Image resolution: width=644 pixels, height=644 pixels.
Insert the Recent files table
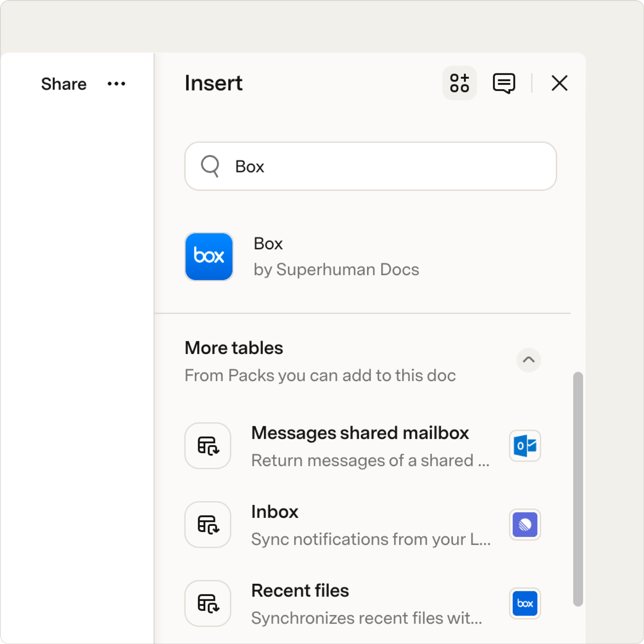pyautogui.click(x=363, y=603)
